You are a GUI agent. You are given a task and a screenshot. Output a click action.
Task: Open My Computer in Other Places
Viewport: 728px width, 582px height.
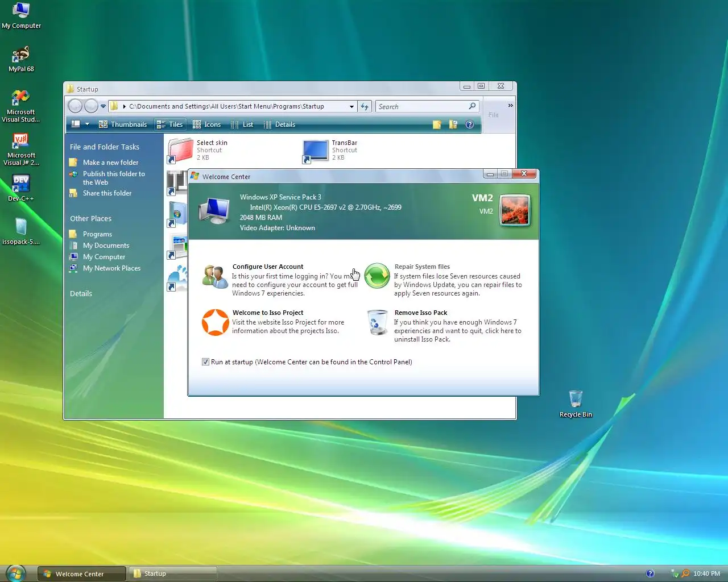point(104,257)
